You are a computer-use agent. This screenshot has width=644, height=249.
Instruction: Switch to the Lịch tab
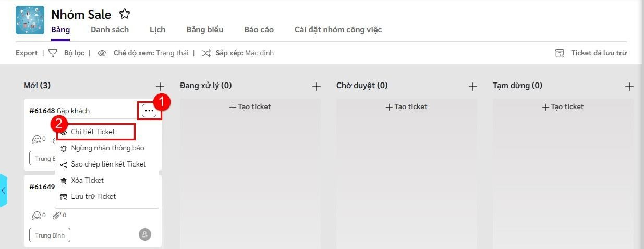pyautogui.click(x=157, y=30)
